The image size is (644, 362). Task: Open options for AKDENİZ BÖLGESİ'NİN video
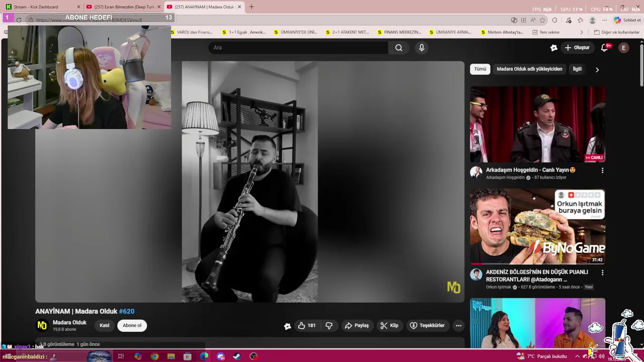[x=602, y=273]
